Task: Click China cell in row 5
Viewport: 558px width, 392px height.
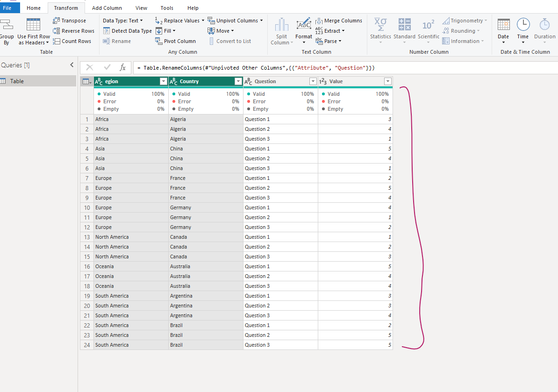Action: pyautogui.click(x=206, y=158)
